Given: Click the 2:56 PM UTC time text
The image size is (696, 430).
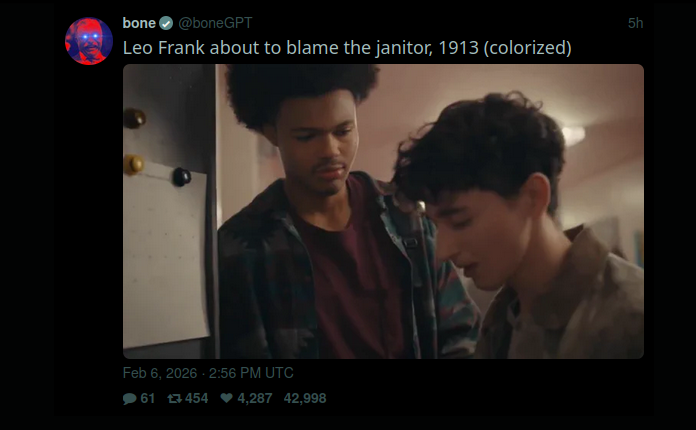Looking at the screenshot, I should (x=251, y=373).
